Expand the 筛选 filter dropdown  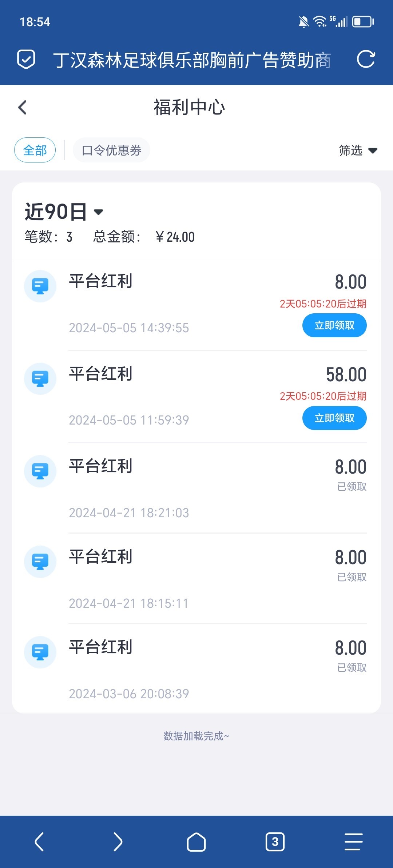358,150
